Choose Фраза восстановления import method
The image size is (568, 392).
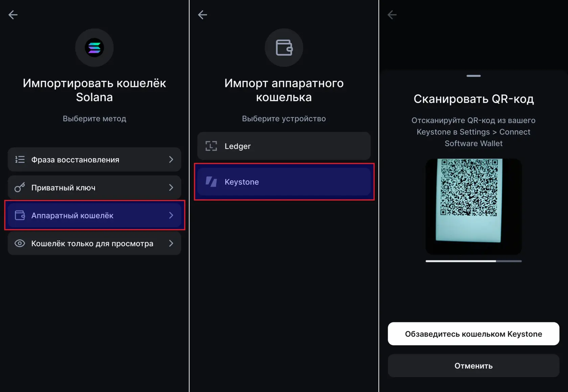pyautogui.click(x=94, y=160)
